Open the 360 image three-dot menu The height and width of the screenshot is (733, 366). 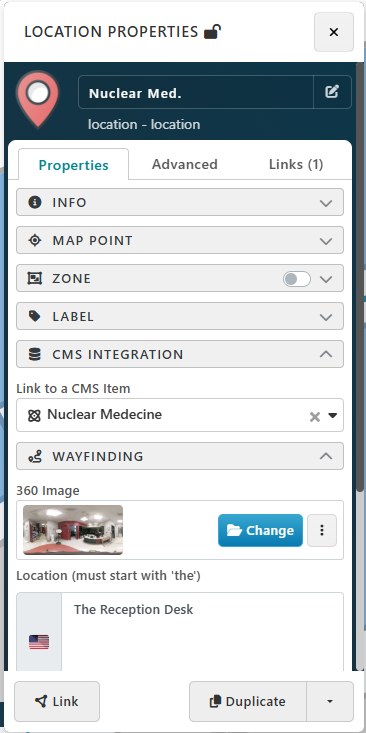point(322,530)
